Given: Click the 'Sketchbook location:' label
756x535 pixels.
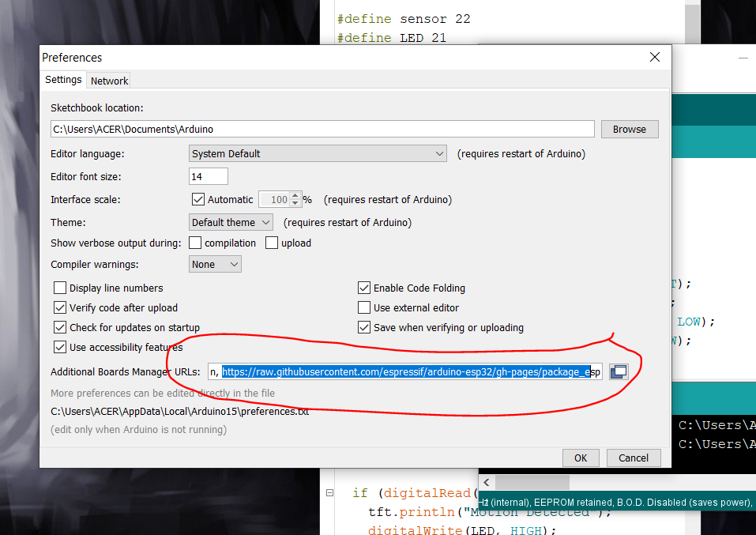Looking at the screenshot, I should [x=97, y=108].
